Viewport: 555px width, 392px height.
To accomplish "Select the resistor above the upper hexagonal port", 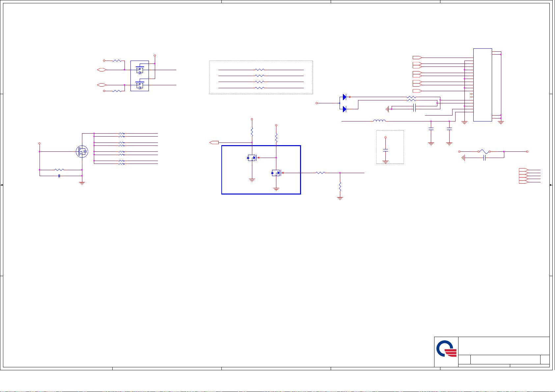I will pos(117,61).
